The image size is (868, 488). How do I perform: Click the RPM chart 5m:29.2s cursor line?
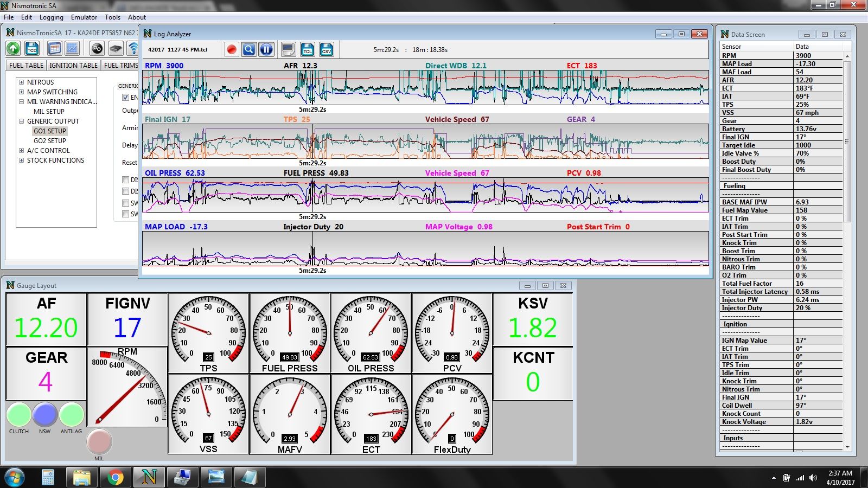pos(312,87)
